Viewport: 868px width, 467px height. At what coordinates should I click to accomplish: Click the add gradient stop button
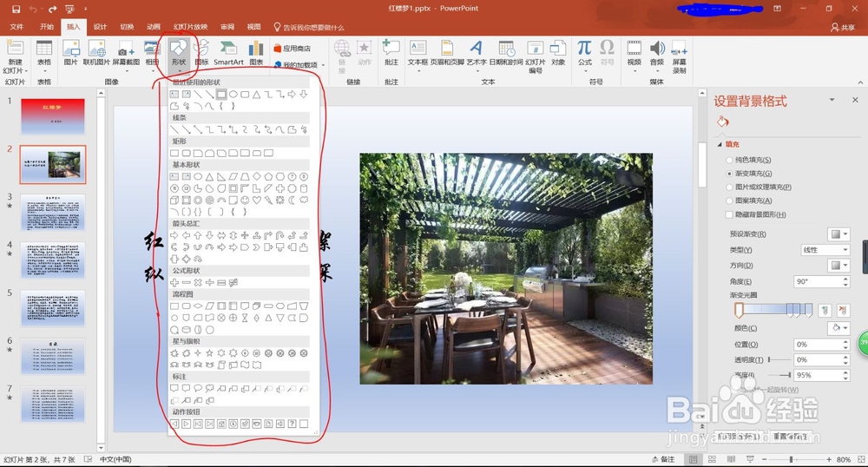[x=825, y=311]
